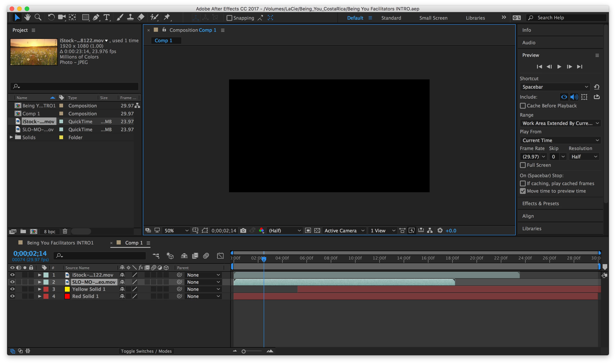Toggle transparency grid in viewer
The image size is (616, 364).
click(317, 230)
